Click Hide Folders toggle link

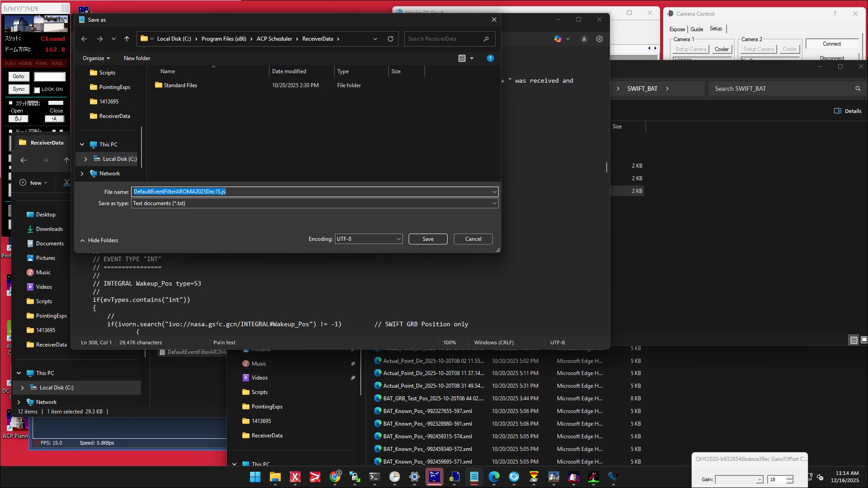(x=99, y=240)
